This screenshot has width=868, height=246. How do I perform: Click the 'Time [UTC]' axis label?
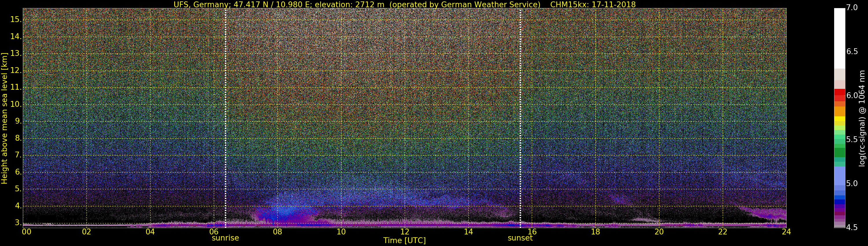click(x=404, y=240)
